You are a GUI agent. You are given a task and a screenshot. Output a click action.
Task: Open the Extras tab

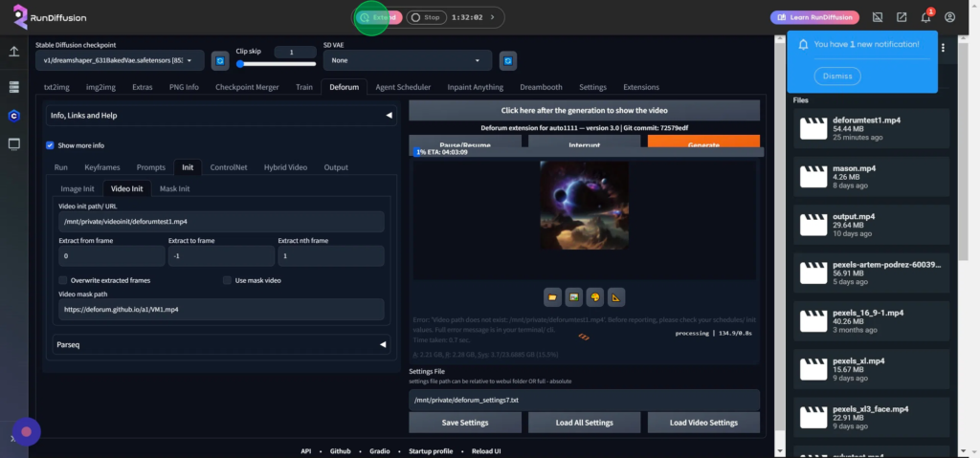coord(143,87)
